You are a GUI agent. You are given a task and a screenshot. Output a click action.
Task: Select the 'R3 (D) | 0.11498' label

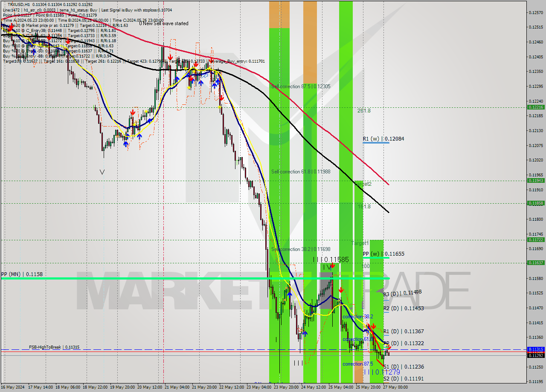click(x=402, y=293)
